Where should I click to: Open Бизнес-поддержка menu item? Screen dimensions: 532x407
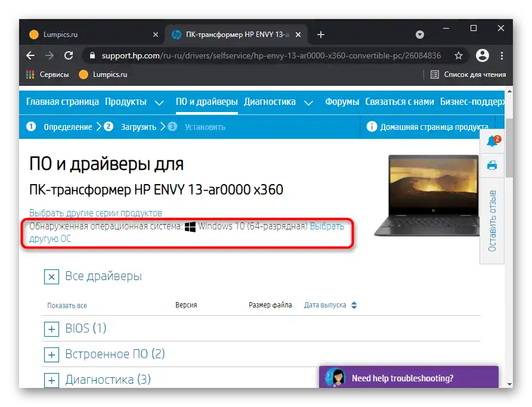coord(472,102)
